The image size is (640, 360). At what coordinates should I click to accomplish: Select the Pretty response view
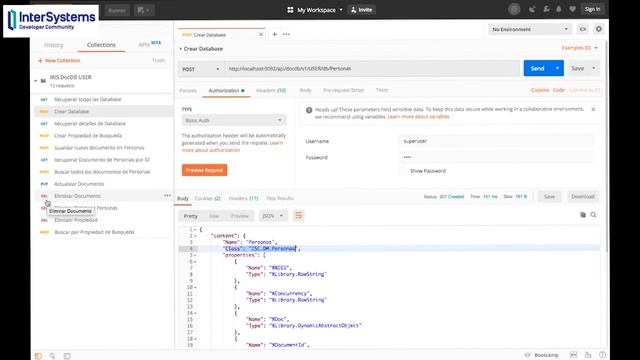tap(191, 216)
